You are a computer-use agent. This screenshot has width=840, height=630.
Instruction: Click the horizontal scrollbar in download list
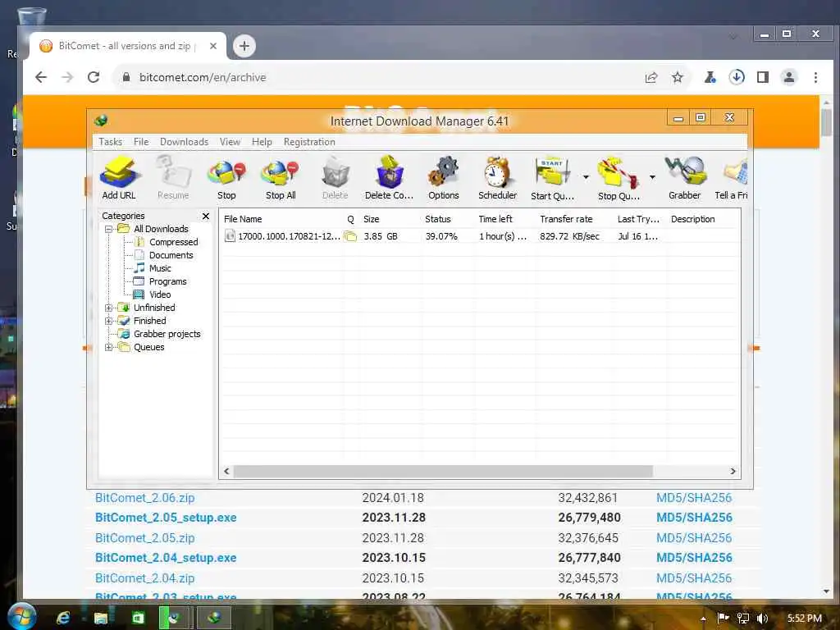(x=443, y=472)
